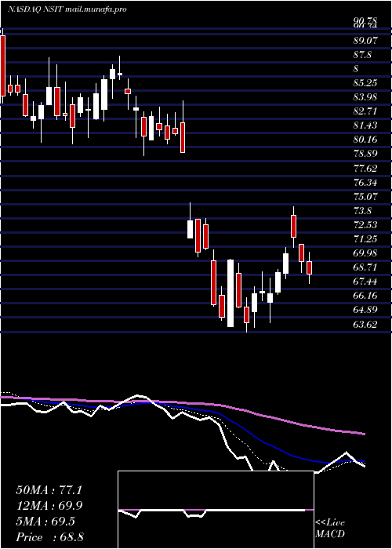The width and height of the screenshot is (392, 549).
Task: Select the 66.16 price axis label
Action: [x=366, y=296]
